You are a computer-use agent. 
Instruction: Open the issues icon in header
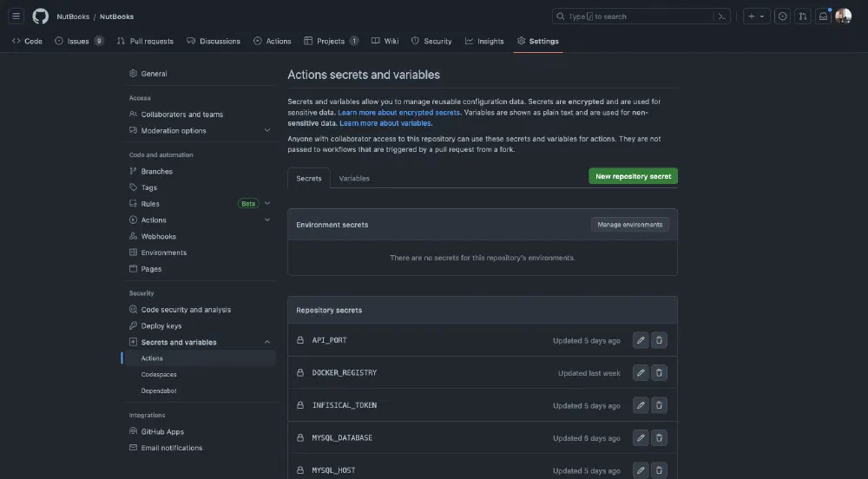[782, 16]
